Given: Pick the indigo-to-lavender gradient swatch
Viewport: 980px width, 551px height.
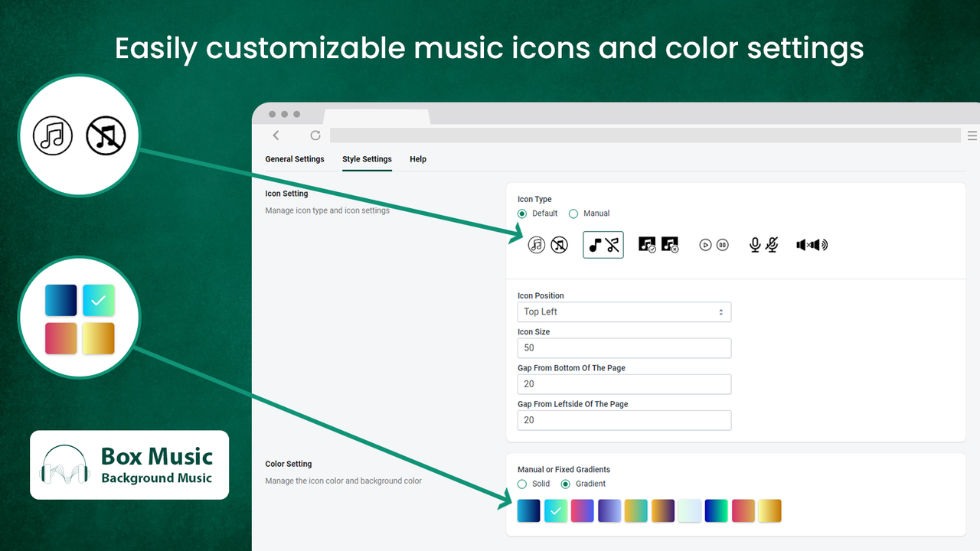Looking at the screenshot, I should [x=609, y=510].
